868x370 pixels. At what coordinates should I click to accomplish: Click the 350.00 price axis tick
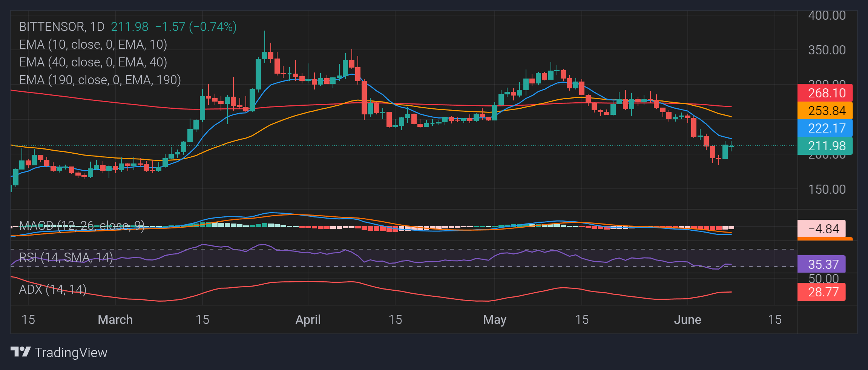pos(827,50)
